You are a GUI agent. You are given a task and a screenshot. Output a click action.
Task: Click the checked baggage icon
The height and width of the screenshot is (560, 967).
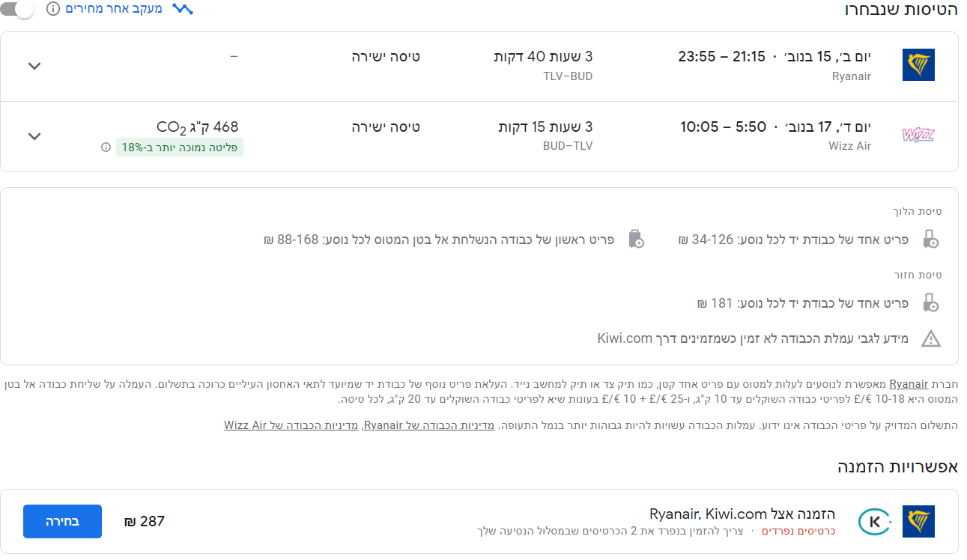pos(636,240)
